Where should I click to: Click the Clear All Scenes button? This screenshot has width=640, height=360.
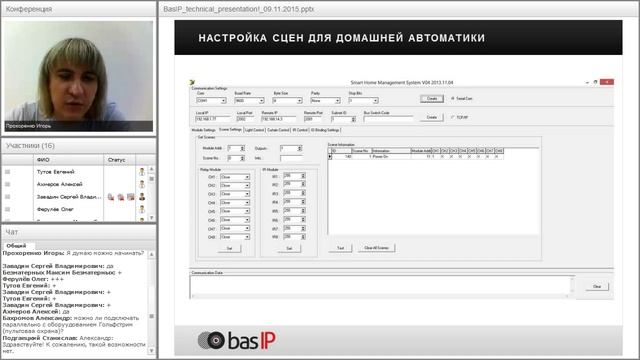[376, 248]
